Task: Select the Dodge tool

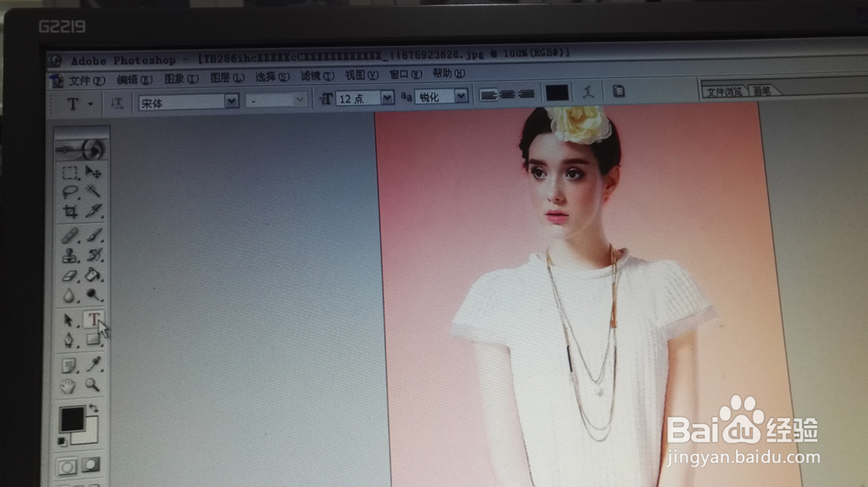Action: 94,295
